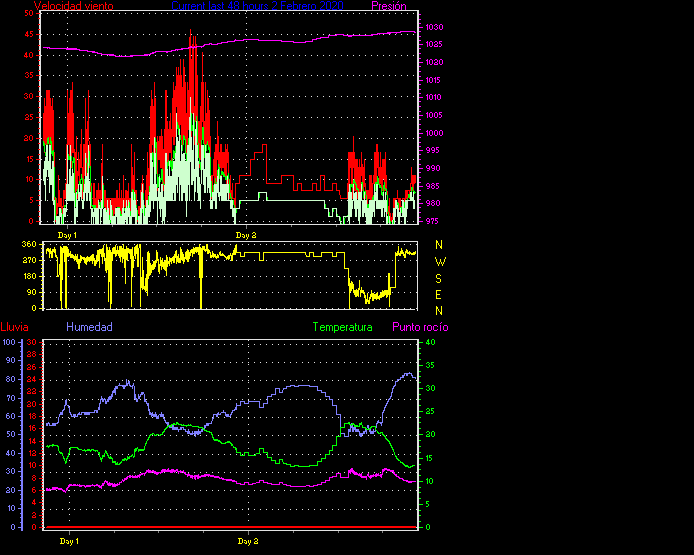Click the "W" compass letter
694x555 pixels.
point(440,262)
